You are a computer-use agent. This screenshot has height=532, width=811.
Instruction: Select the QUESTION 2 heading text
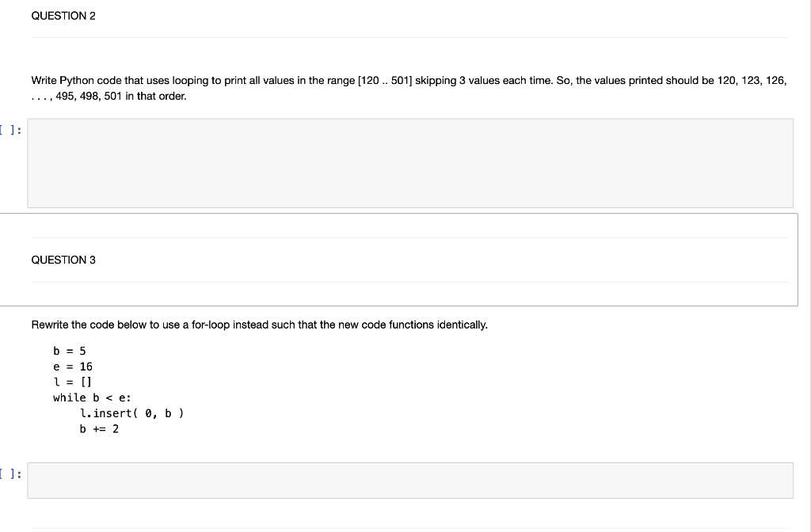[63, 15]
